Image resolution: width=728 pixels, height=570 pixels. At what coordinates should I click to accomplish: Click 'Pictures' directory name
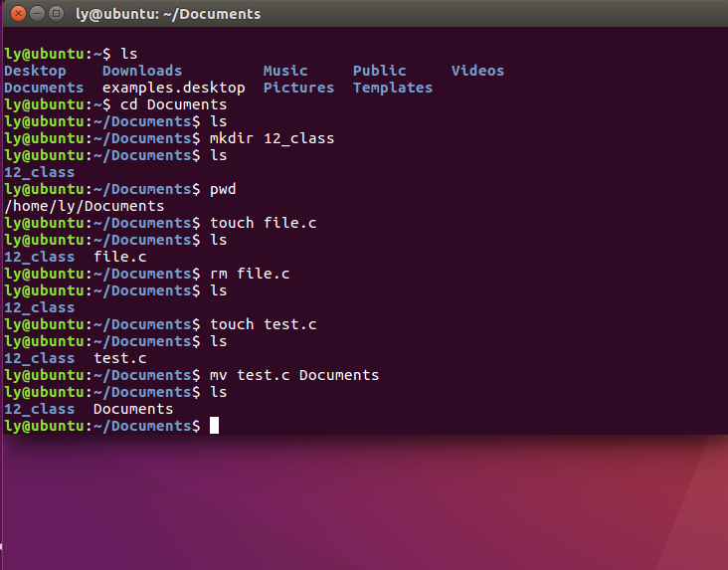click(298, 88)
